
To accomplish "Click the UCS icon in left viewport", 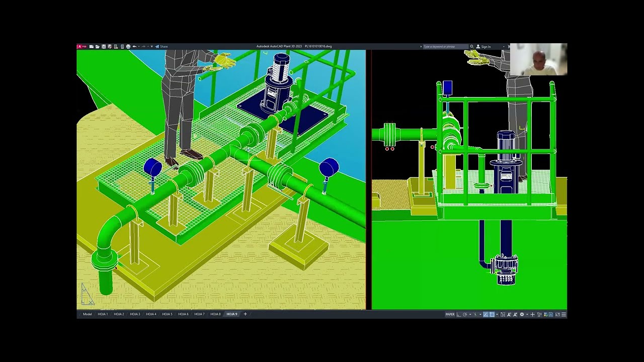I will 88,294.
